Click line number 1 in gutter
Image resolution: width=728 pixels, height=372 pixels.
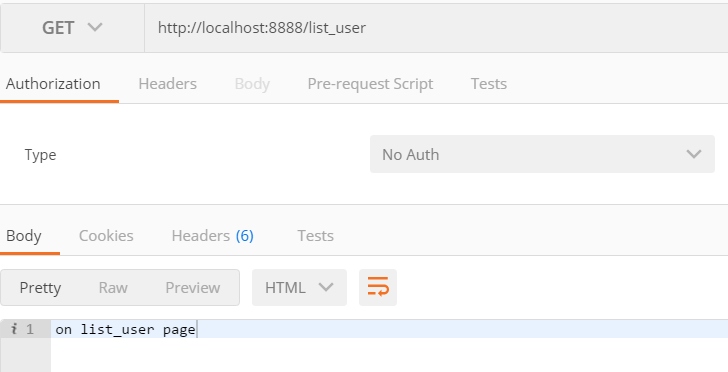(30, 329)
